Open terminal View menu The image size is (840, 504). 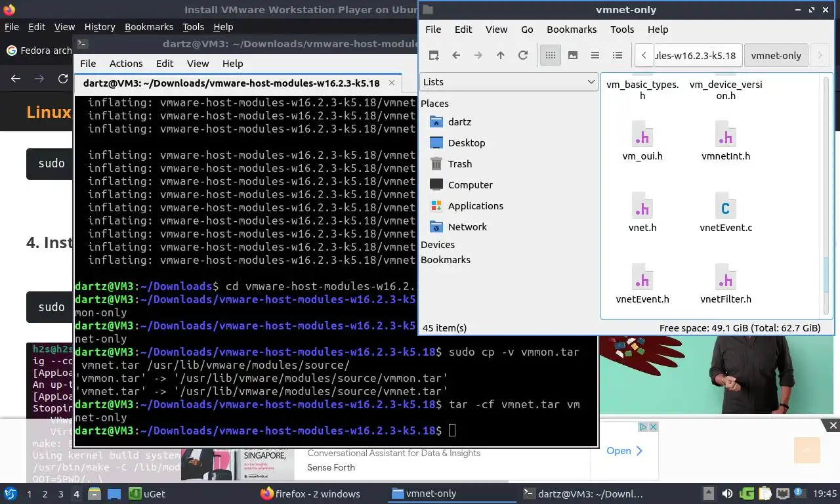(x=198, y=64)
